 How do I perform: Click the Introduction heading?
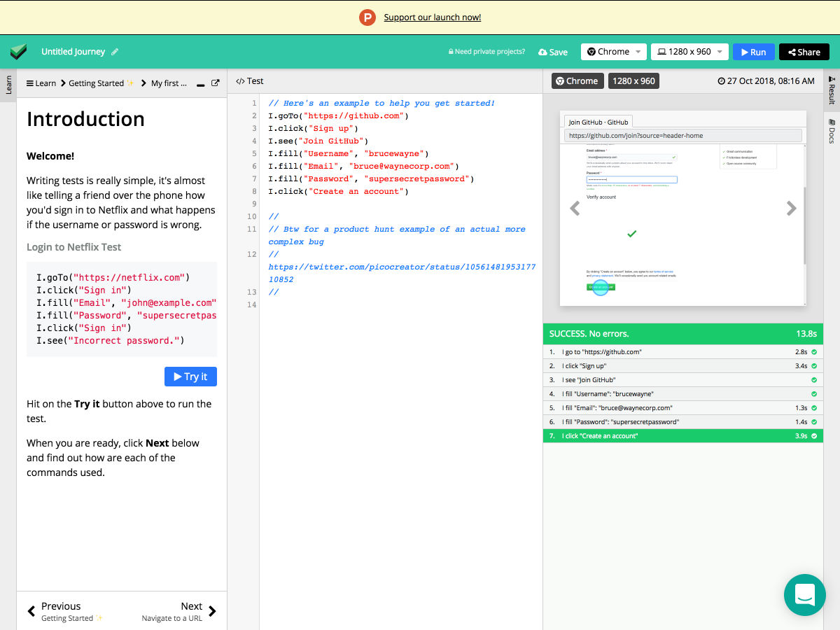[x=85, y=119]
